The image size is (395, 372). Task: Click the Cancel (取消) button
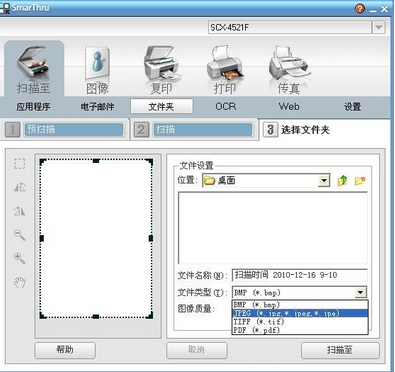click(197, 350)
